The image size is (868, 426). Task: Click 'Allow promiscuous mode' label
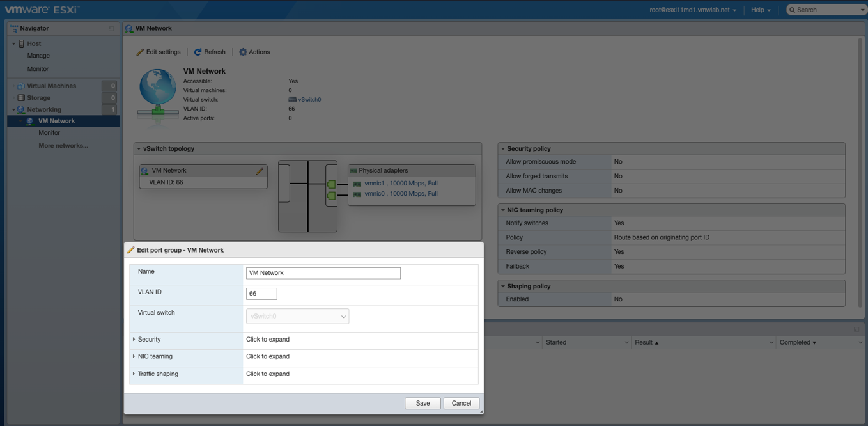coord(541,162)
